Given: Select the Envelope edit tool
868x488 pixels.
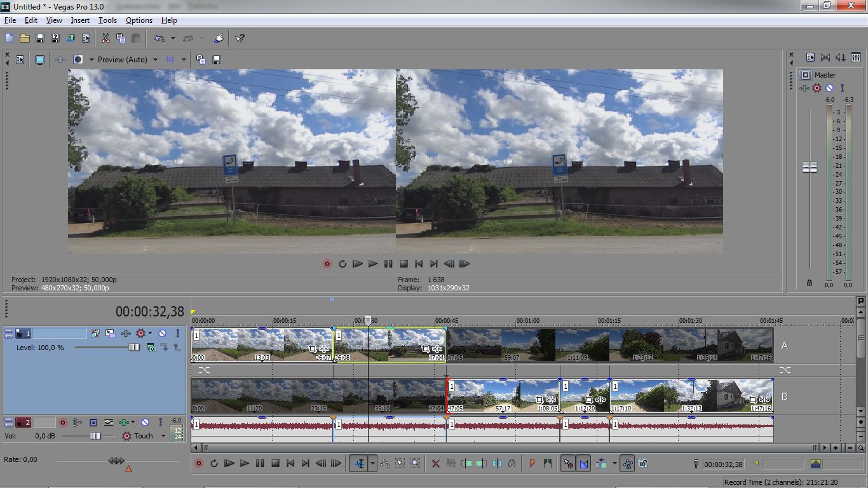Looking at the screenshot, I should pos(385,464).
